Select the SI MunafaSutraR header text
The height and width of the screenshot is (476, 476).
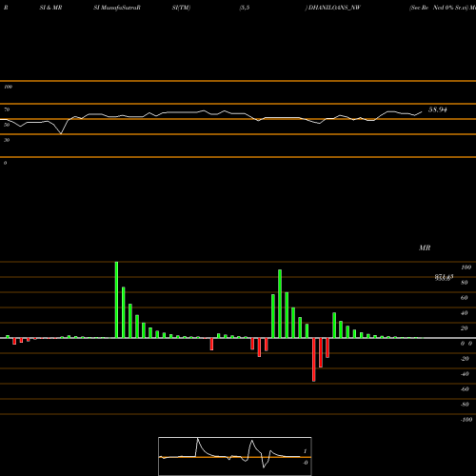117,8
